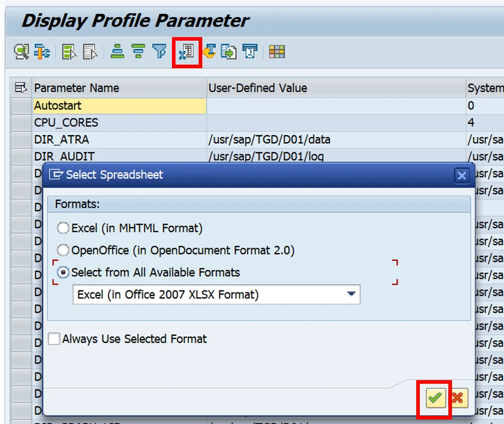Click the Change Layout grid icon
Screen dimensions: 504x424
coord(277,52)
